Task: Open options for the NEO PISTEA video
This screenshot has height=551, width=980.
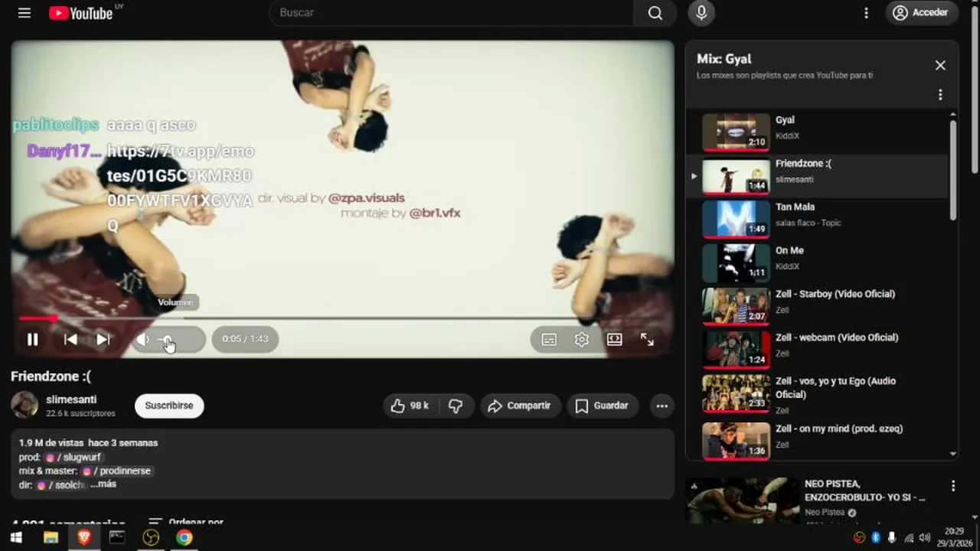Action: click(953, 486)
